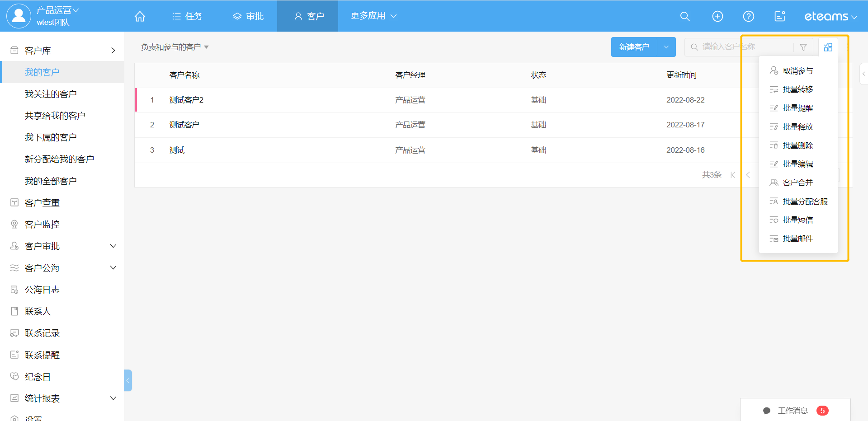Expand the 客户审批 sidebar section
Image resolution: width=868 pixels, height=421 pixels.
113,246
